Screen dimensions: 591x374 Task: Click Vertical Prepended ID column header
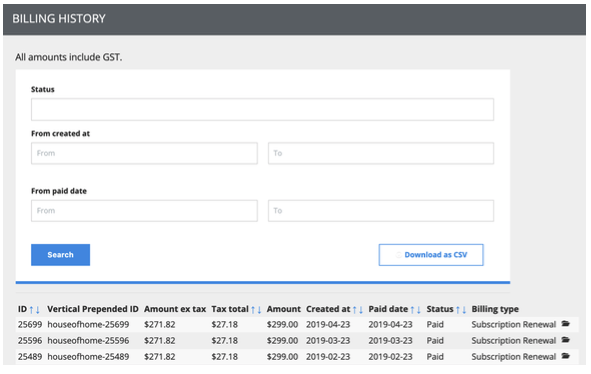click(x=93, y=309)
